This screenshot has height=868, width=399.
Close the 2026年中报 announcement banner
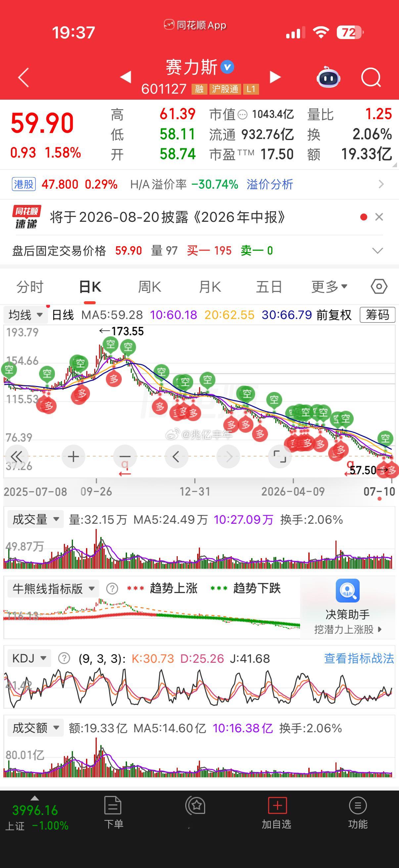[379, 217]
